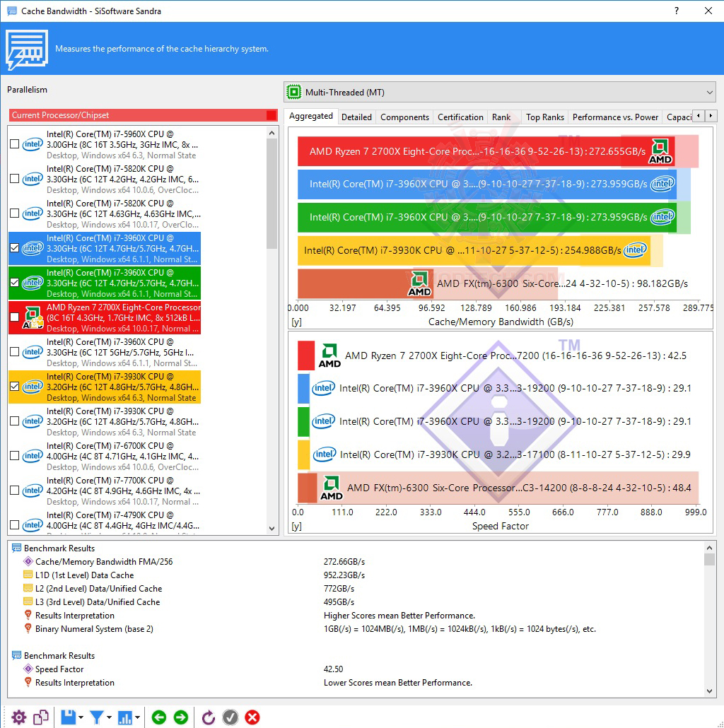Click the processor list vertical scrollbar thumb

(272, 194)
